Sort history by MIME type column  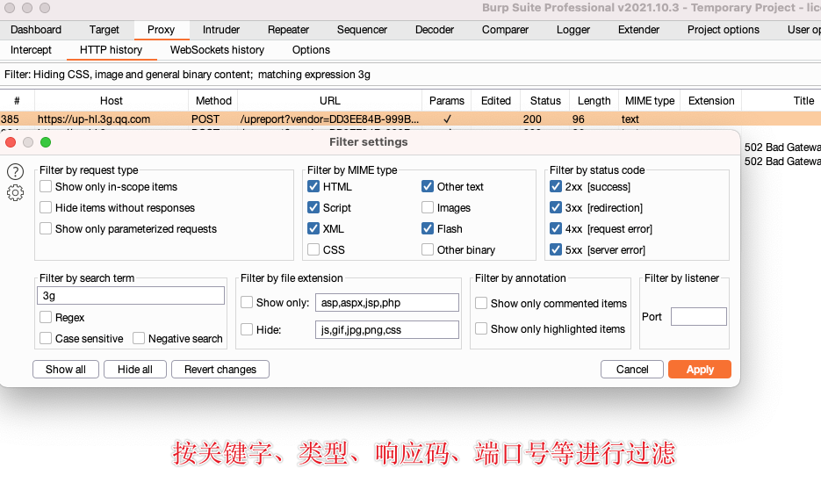click(x=650, y=100)
